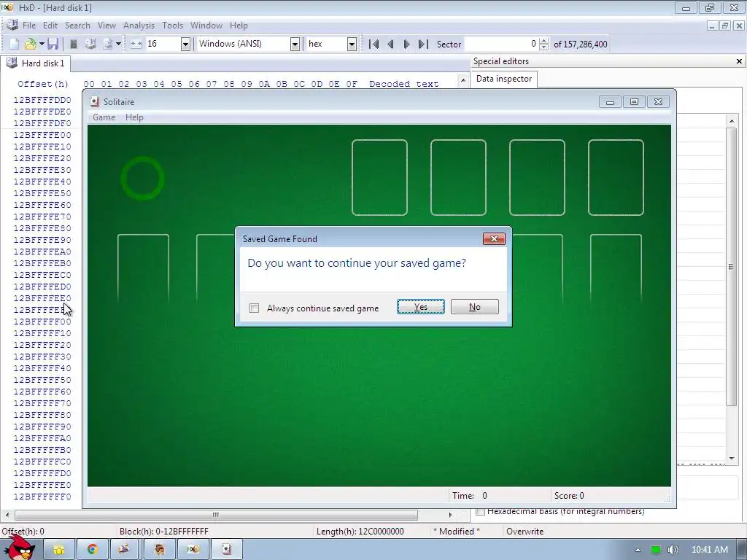
Task: Click Yes to continue saved game
Action: tap(421, 307)
